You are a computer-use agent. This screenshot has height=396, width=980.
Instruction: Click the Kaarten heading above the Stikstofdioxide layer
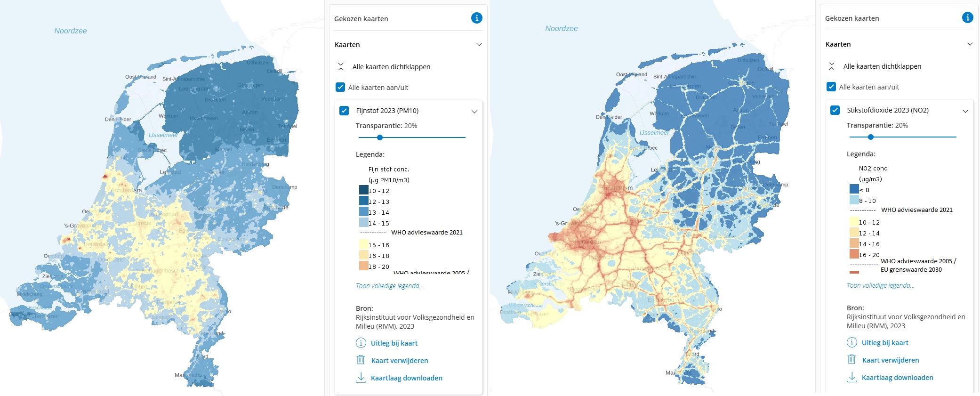point(838,44)
